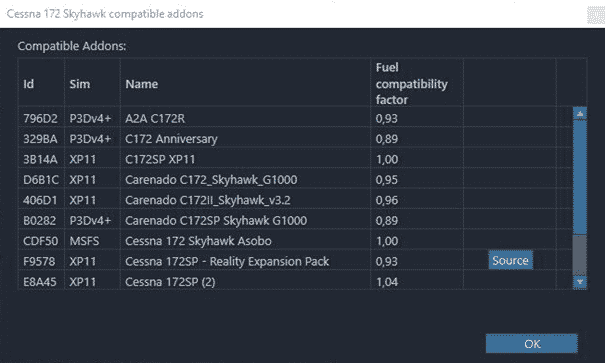Click fuel factor 0,96 value

coord(387,200)
